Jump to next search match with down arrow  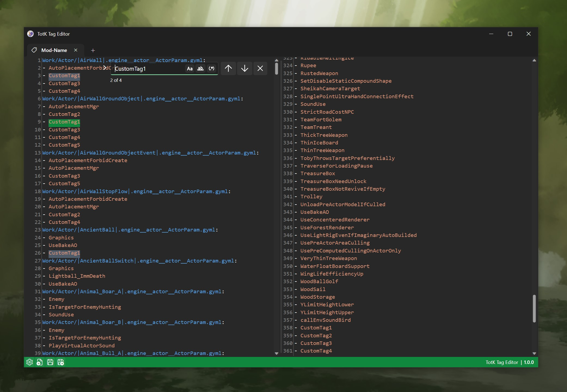[x=244, y=68]
